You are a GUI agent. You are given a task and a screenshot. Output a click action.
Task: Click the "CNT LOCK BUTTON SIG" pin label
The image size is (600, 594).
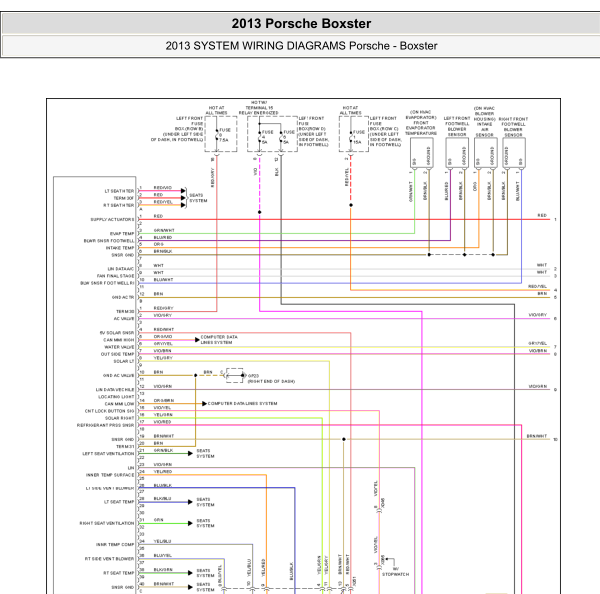point(109,411)
